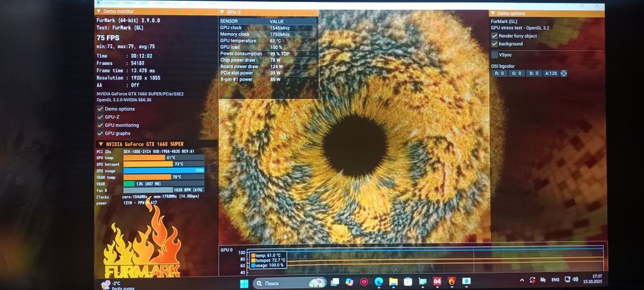Click the GPU temp bar showing 61°C
This screenshot has height=290, width=644.
pyautogui.click(x=164, y=158)
